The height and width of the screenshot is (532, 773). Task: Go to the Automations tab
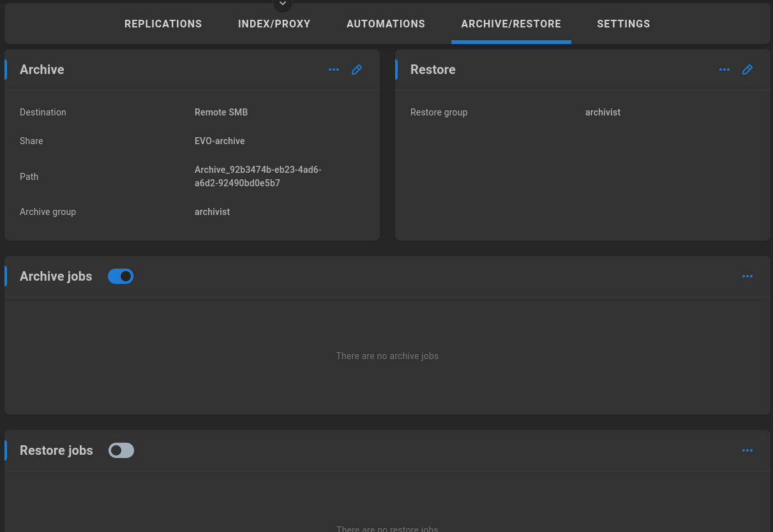point(386,24)
